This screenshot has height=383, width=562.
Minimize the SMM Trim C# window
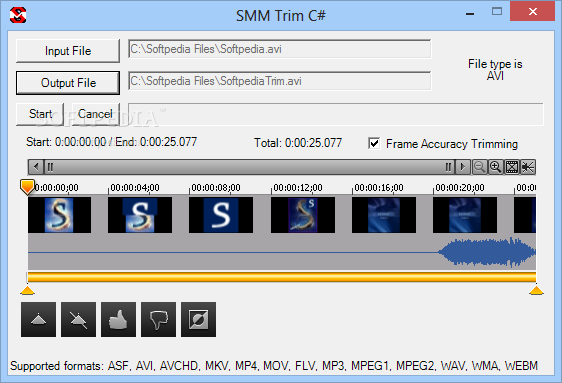click(470, 14)
